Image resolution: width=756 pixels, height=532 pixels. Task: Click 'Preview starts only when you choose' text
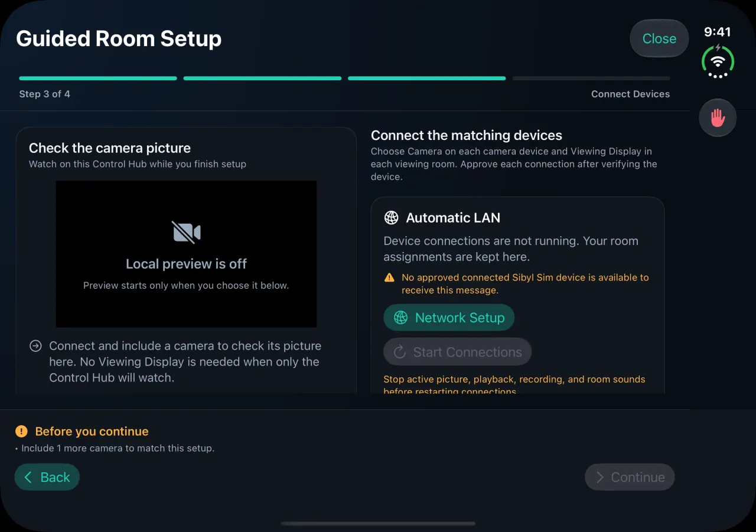coord(186,285)
